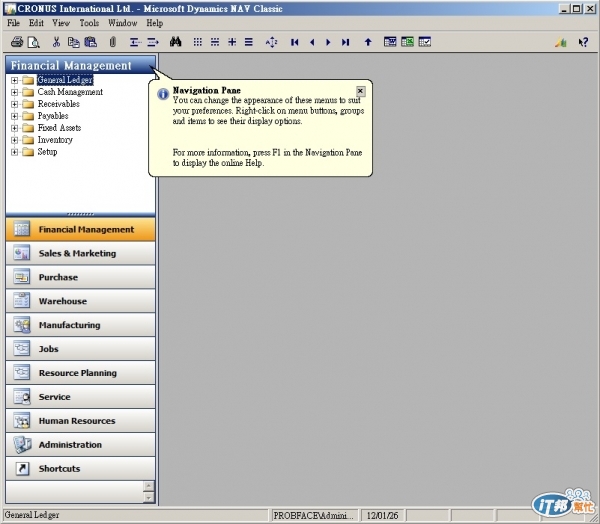Switch to the Purchase menu

(x=80, y=277)
